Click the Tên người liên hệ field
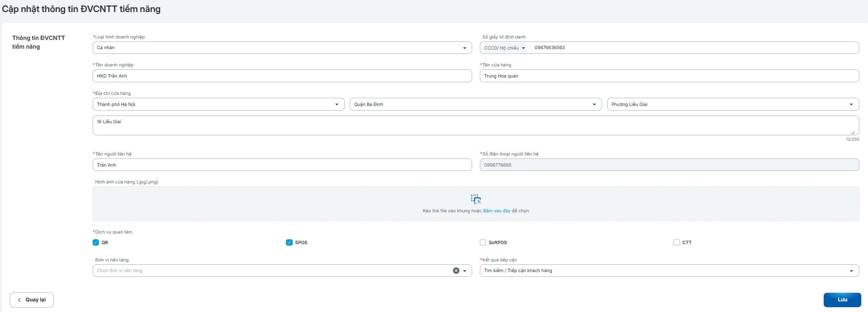Image resolution: width=868 pixels, height=312 pixels. pos(282,165)
